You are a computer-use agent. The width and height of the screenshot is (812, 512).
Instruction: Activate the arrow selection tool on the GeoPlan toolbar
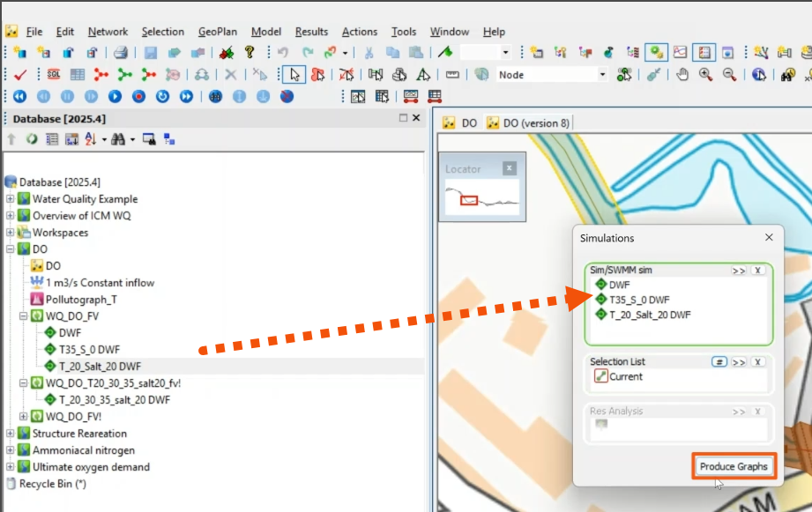tap(294, 74)
